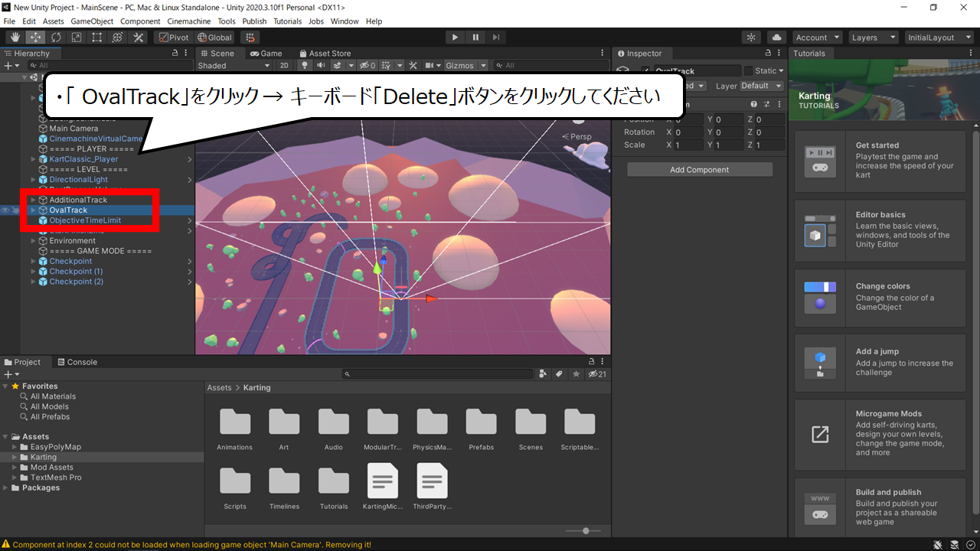Click the Play button

coord(455,37)
